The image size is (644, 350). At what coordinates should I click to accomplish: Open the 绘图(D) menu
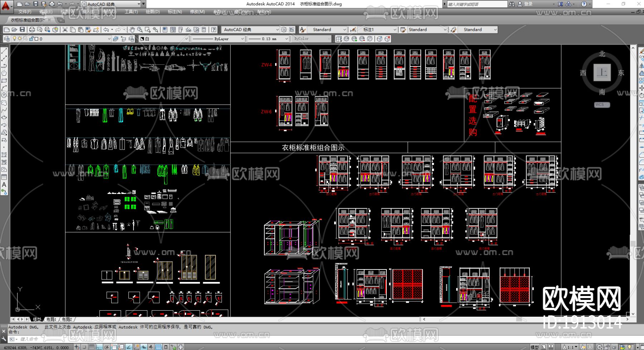(x=153, y=12)
